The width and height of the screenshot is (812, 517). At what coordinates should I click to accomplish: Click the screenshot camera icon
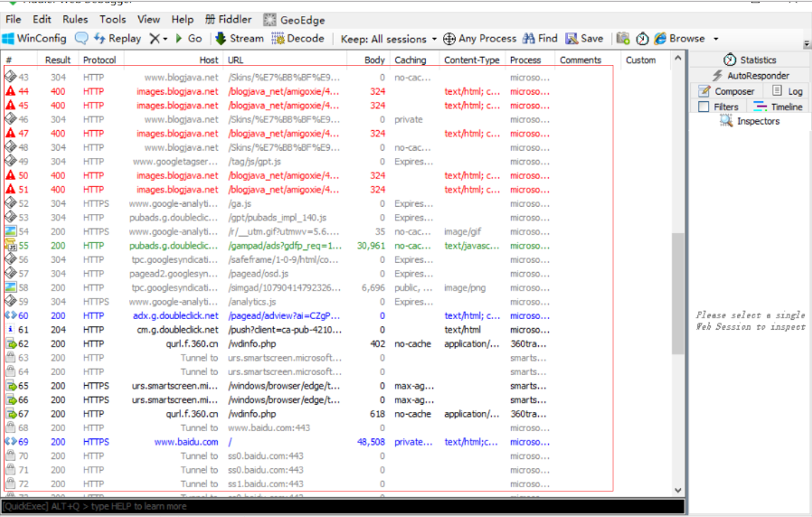pos(623,39)
